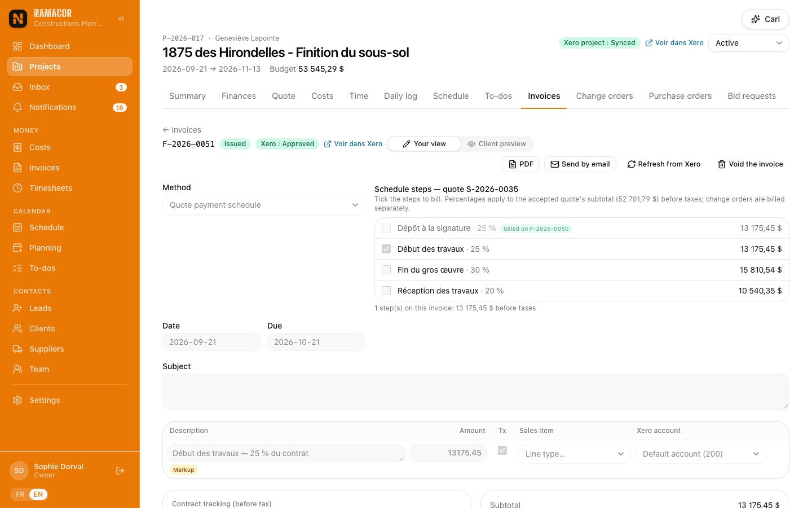Click the Xero project Synced badge
Image resolution: width=812 pixels, height=508 pixels.
coord(599,43)
